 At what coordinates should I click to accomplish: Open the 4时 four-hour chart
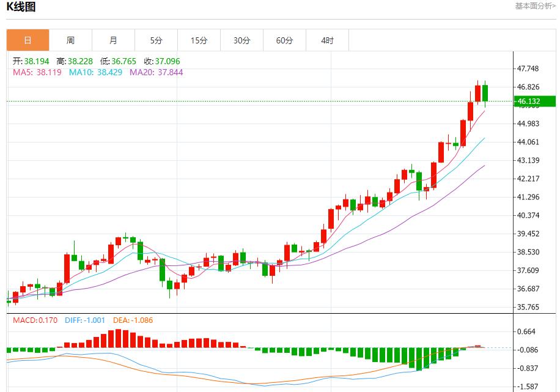coord(327,40)
